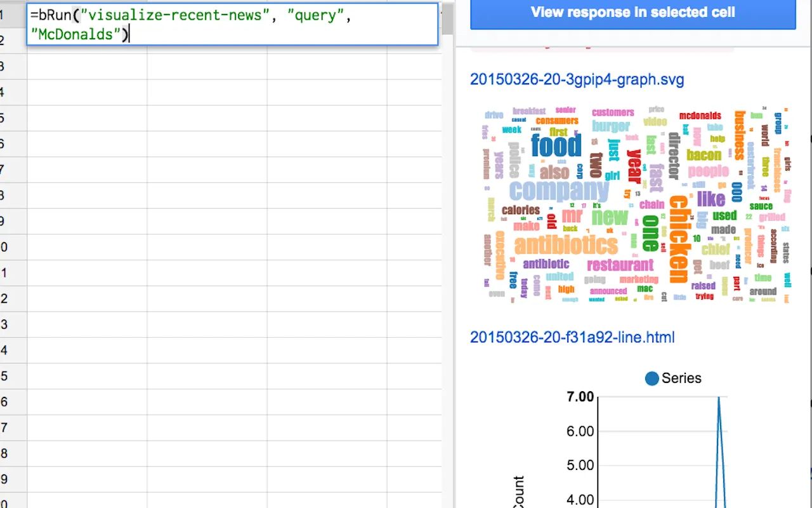Click the View response in selected cell button
This screenshot has width=812, height=508.
coord(632,13)
